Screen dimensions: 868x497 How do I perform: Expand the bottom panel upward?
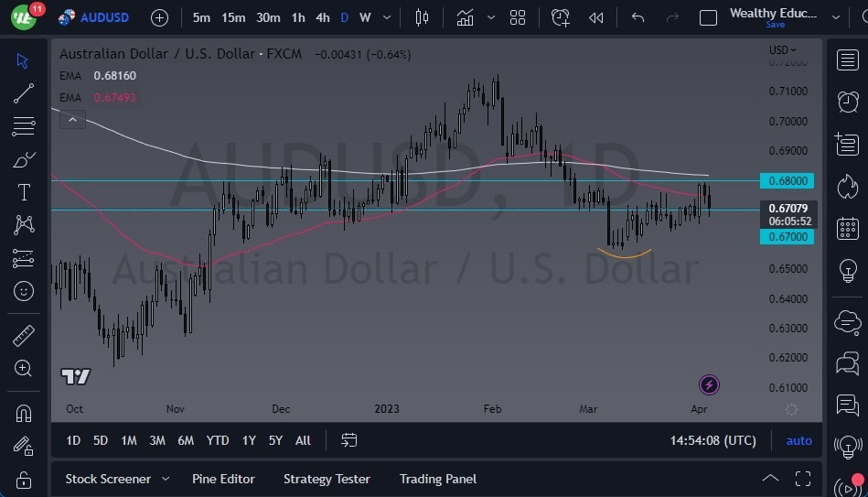click(770, 479)
